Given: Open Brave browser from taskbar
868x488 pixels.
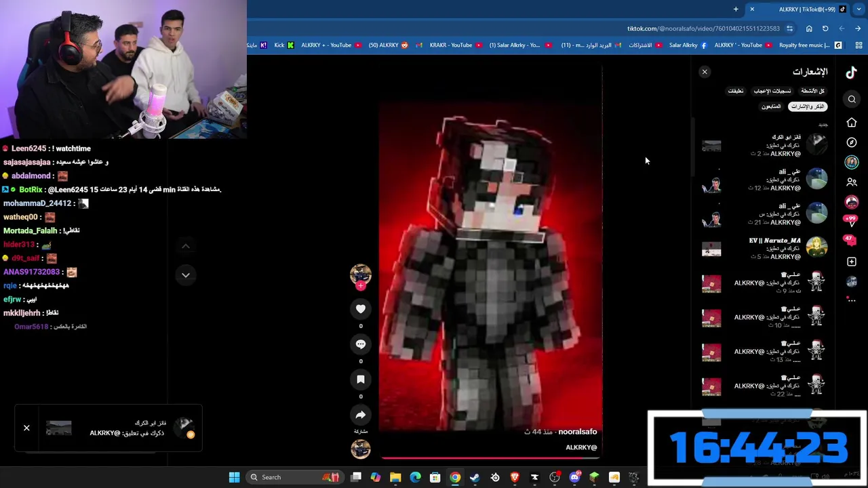Looking at the screenshot, I should tap(515, 477).
